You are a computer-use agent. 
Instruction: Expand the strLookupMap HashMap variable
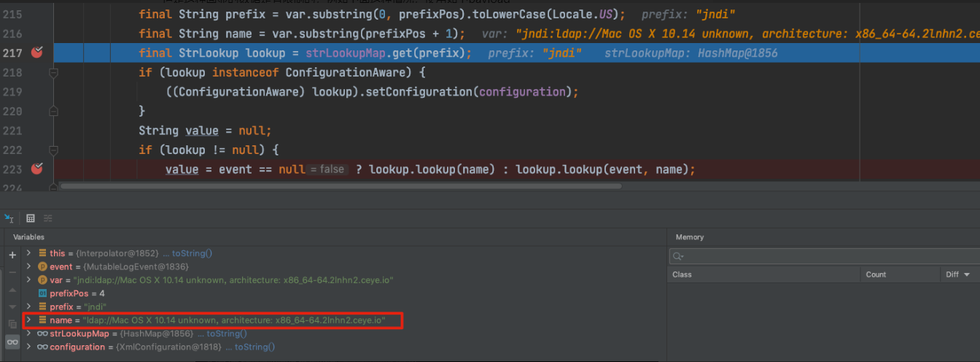28,334
